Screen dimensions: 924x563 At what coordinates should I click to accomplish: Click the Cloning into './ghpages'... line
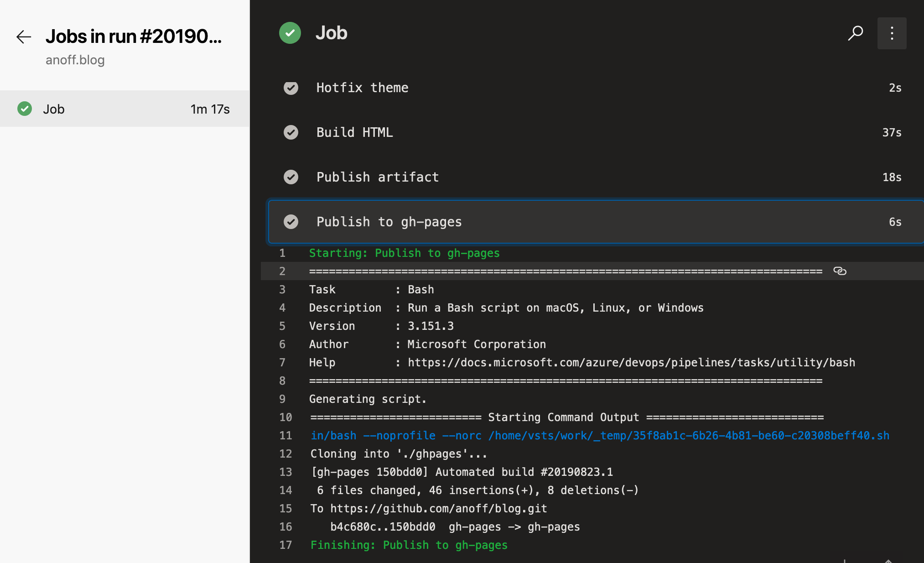[399, 454]
